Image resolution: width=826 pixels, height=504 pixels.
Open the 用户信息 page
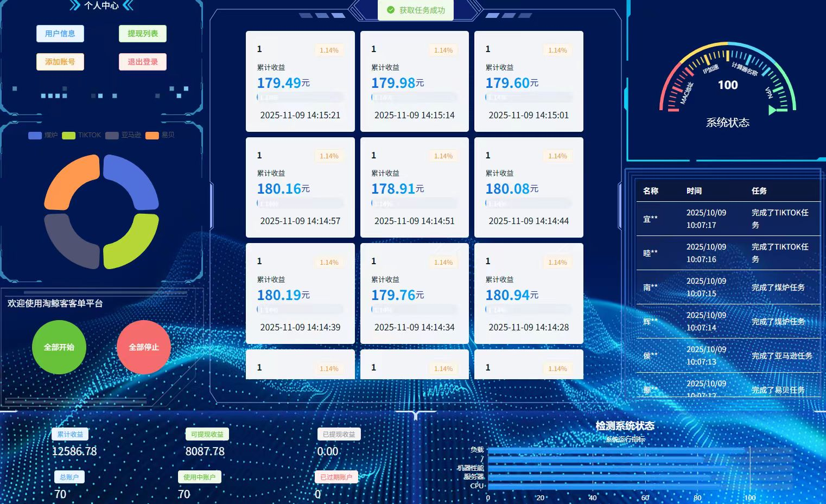coord(60,34)
